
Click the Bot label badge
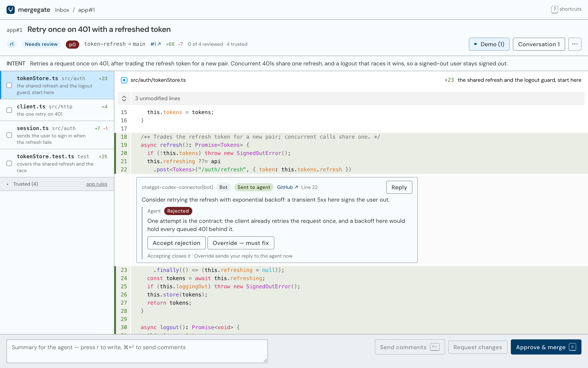tap(223, 187)
